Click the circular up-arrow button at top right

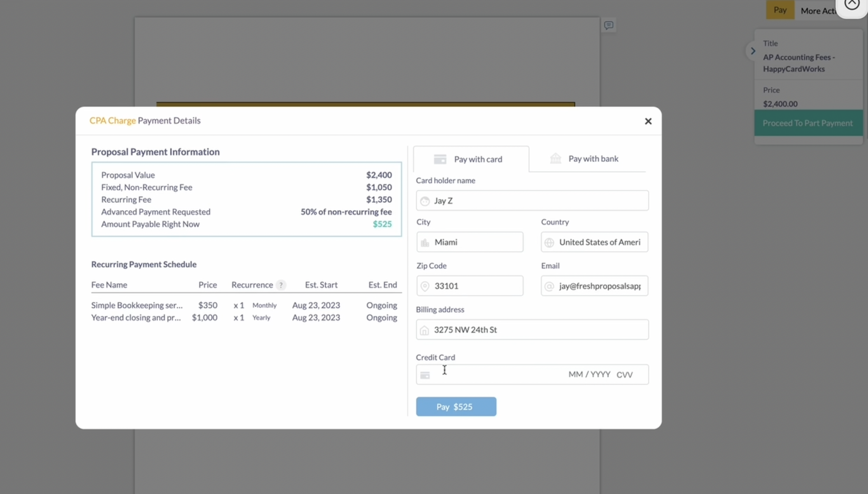[x=851, y=4]
